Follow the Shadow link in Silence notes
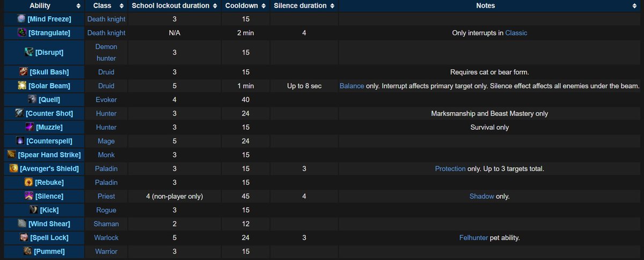This screenshot has height=260, width=644. 481,196
